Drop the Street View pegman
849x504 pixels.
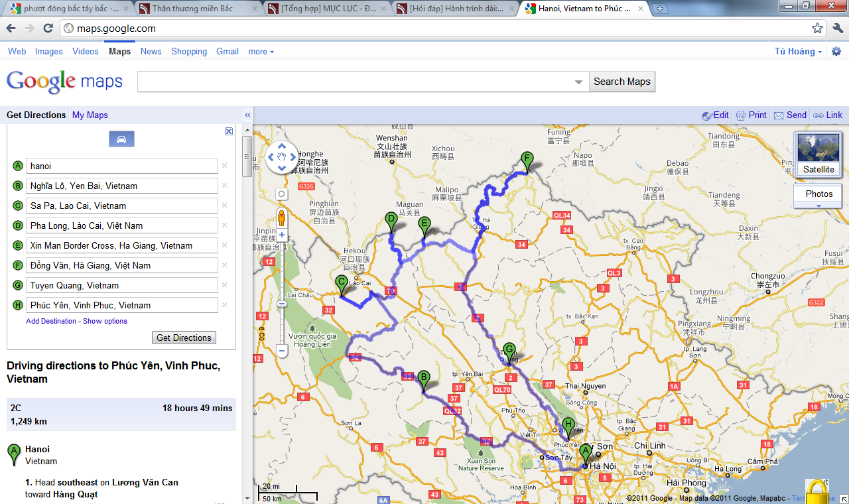pos(281,218)
